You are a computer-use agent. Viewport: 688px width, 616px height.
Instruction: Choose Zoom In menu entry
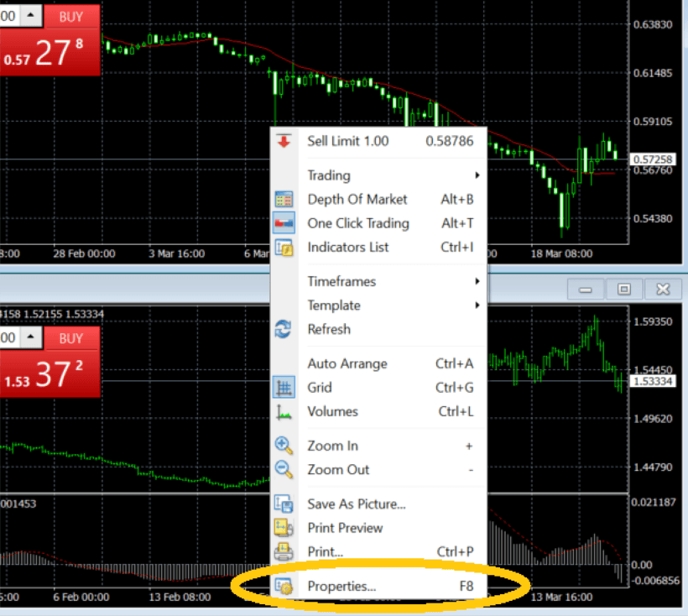pyautogui.click(x=378, y=446)
